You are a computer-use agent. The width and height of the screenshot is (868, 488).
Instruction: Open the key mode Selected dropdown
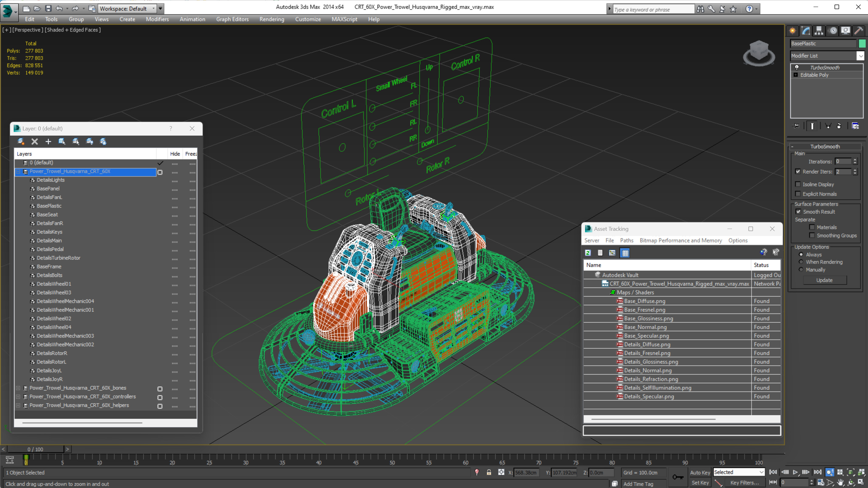739,472
